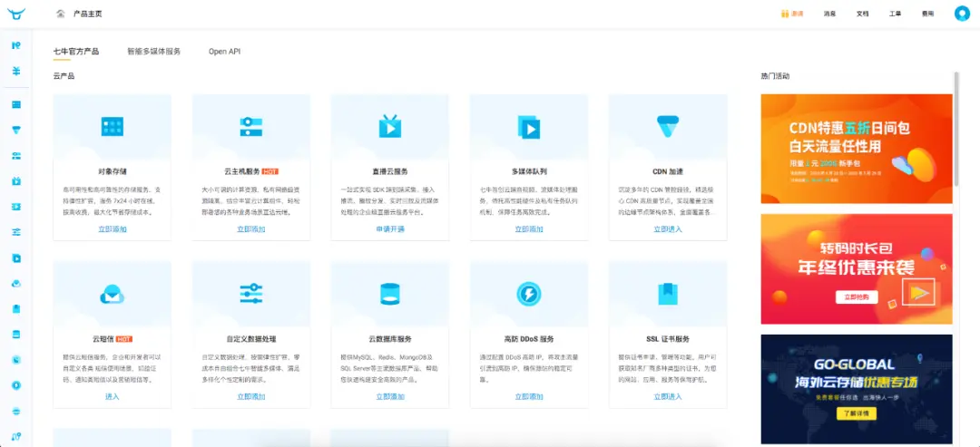Open database cylinder icon in the sidebar

16,334
